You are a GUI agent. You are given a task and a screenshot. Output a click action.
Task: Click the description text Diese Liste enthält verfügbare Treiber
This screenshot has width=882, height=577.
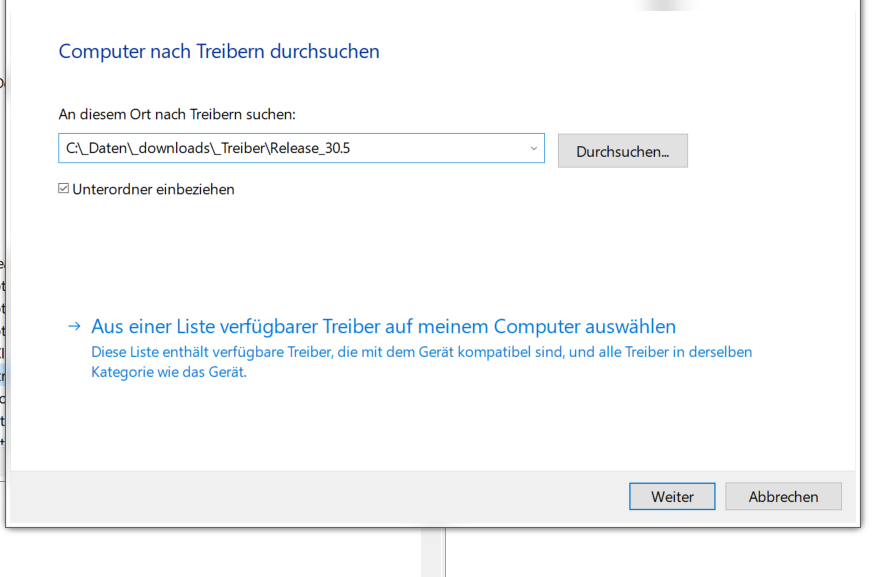pyautogui.click(x=421, y=362)
